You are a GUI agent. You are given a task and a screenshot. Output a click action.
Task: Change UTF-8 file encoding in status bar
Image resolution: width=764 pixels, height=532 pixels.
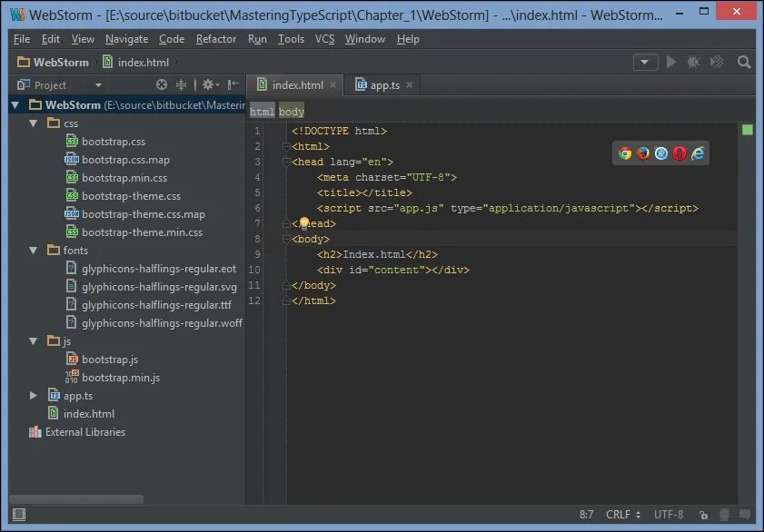point(669,515)
